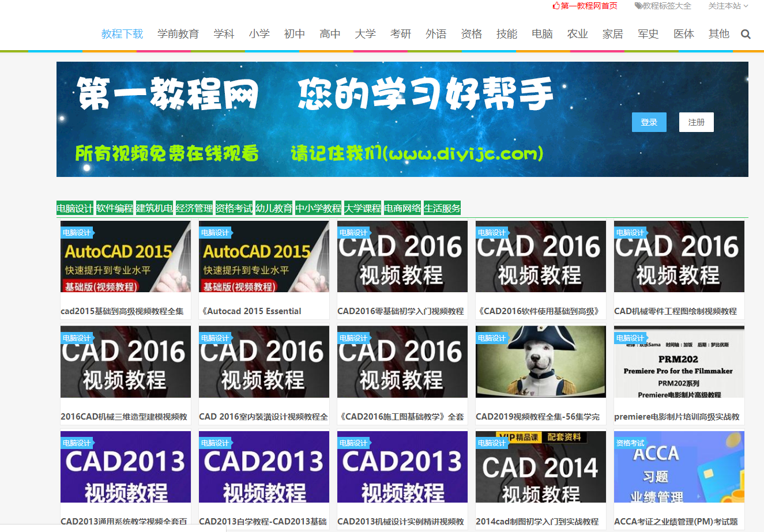Open the 学前教育 menu
This screenshot has height=532, width=764.
point(178,34)
